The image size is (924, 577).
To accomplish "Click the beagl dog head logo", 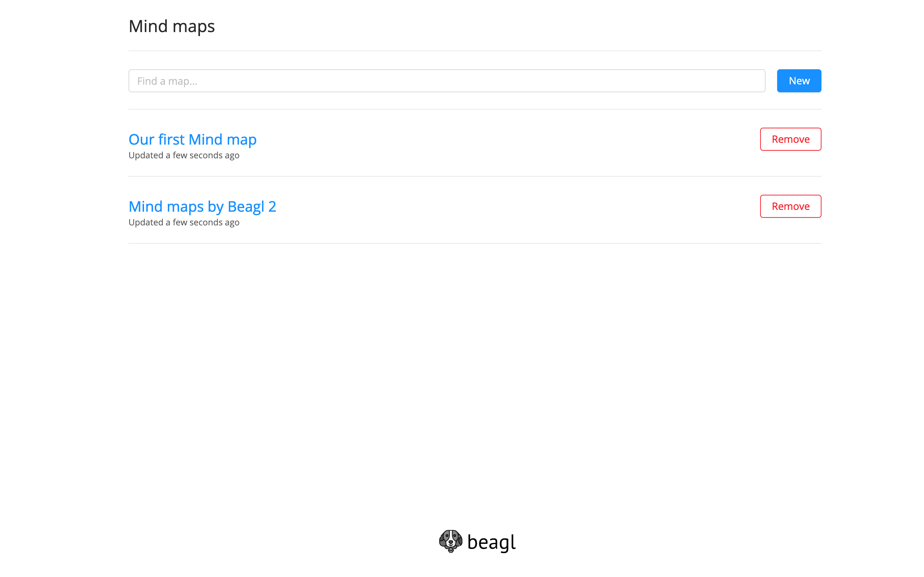I will click(450, 541).
